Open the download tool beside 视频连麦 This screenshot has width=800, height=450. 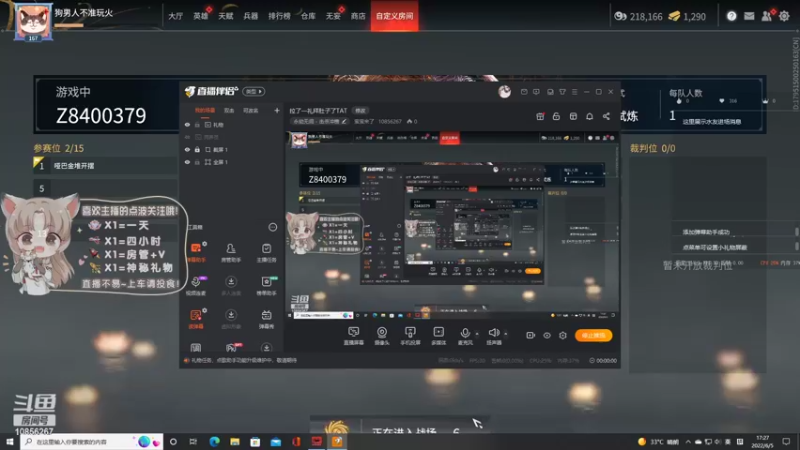pyautogui.click(x=231, y=285)
